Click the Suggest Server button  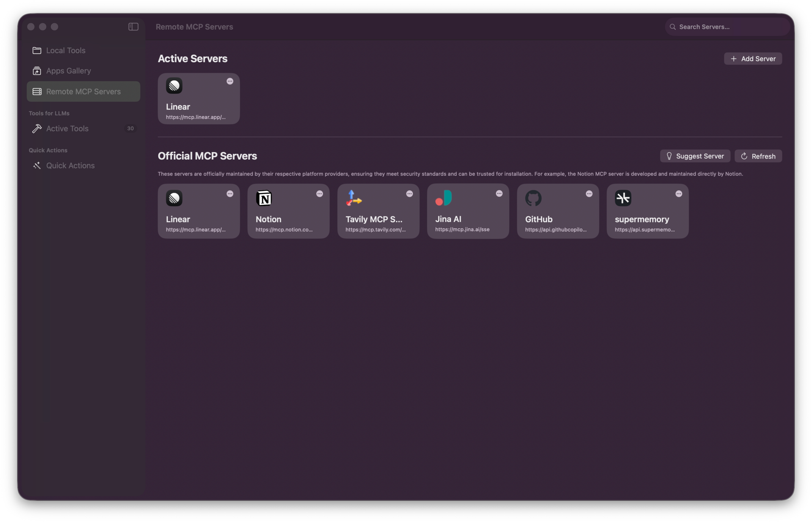click(695, 156)
